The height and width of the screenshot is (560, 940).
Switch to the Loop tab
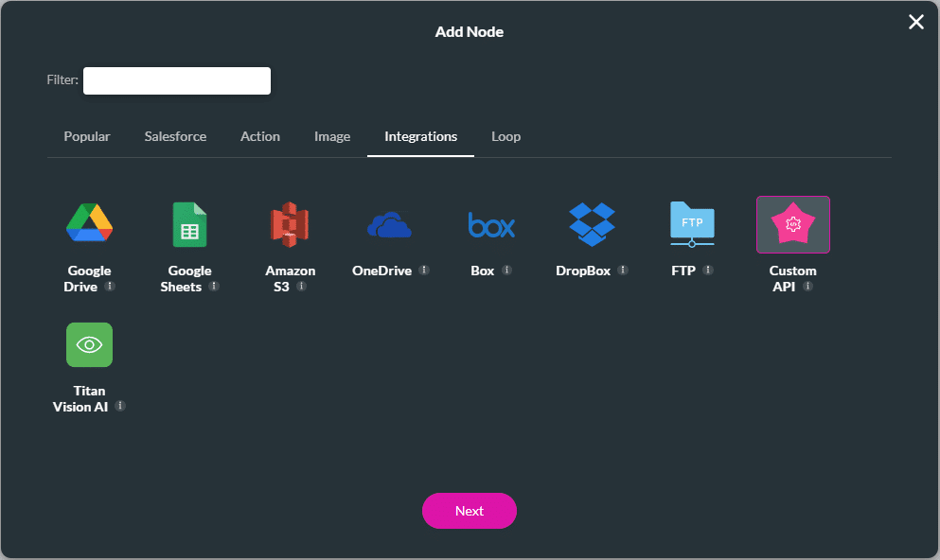coord(505,136)
